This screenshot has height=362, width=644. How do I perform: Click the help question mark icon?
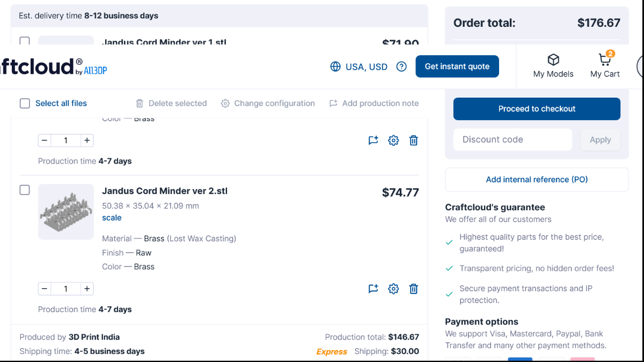[x=401, y=67]
